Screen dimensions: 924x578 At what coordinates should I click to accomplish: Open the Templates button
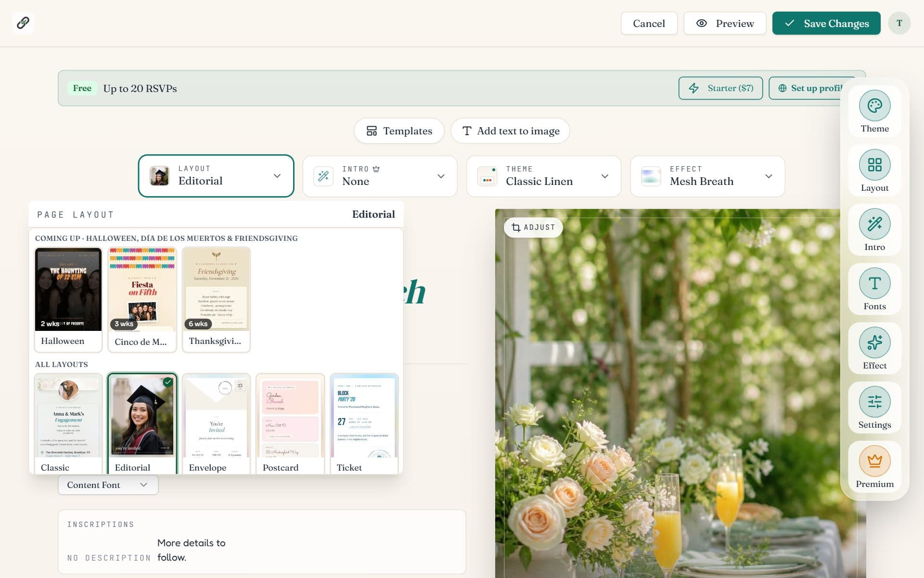[399, 131]
